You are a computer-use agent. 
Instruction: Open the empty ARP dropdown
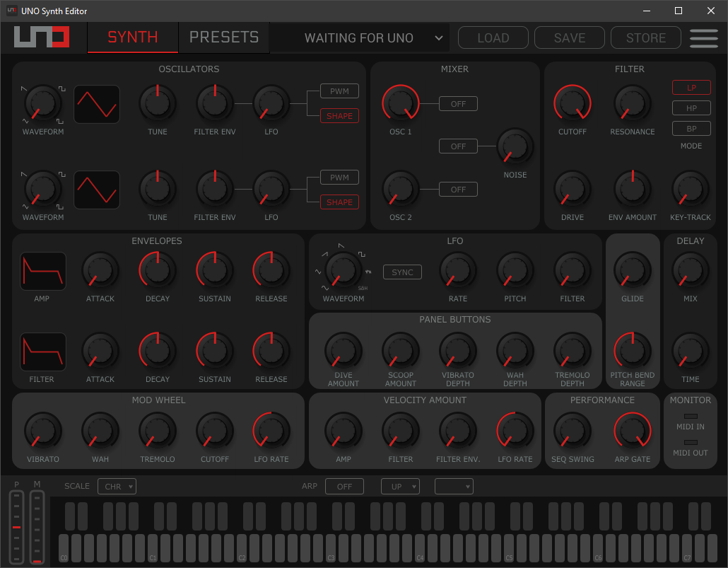[x=454, y=486]
